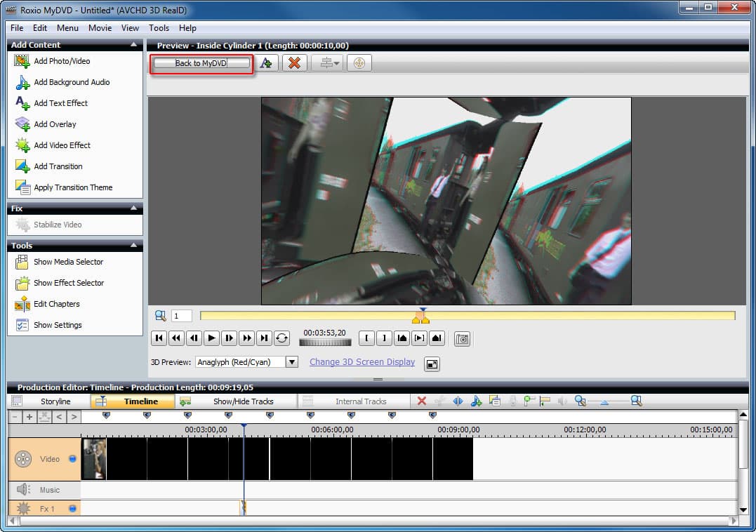Collapse the Tools panel section
The width and height of the screenshot is (756, 532).
[x=133, y=246]
